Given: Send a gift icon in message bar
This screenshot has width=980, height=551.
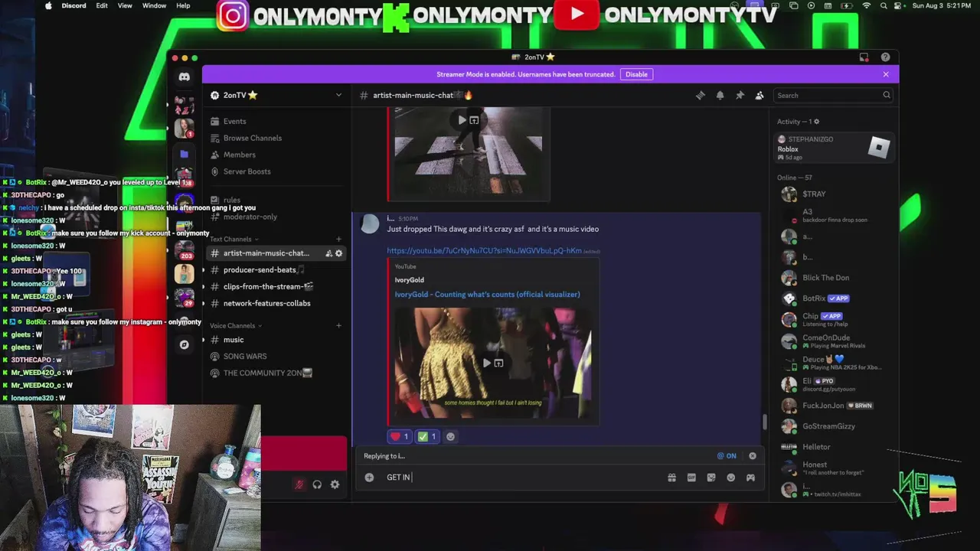Looking at the screenshot, I should pos(671,478).
